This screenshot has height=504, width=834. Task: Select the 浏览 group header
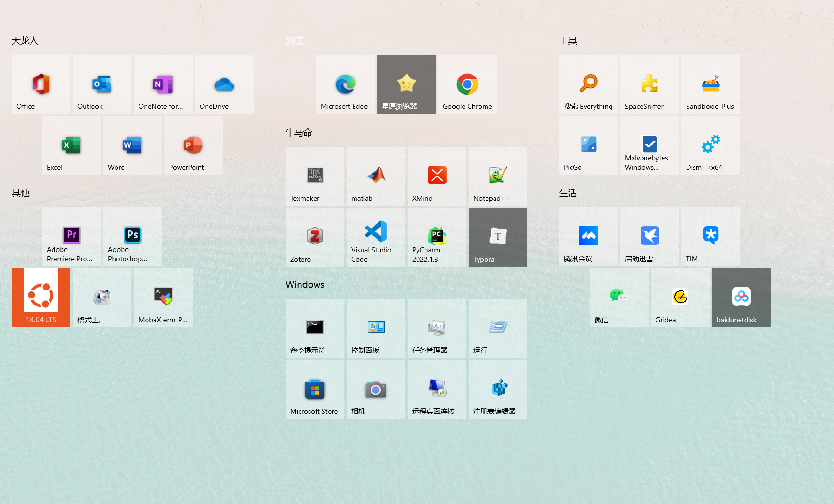click(294, 41)
